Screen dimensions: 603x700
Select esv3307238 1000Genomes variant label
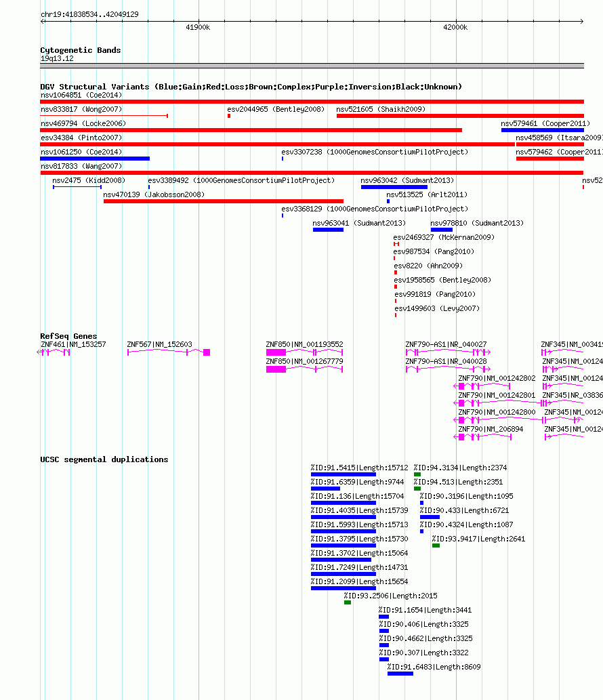click(x=375, y=152)
